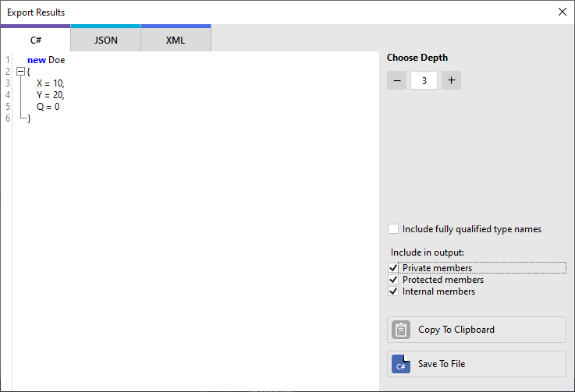Toggle Internal members checkbox
Viewport: 575px width, 392px height.
coord(393,291)
